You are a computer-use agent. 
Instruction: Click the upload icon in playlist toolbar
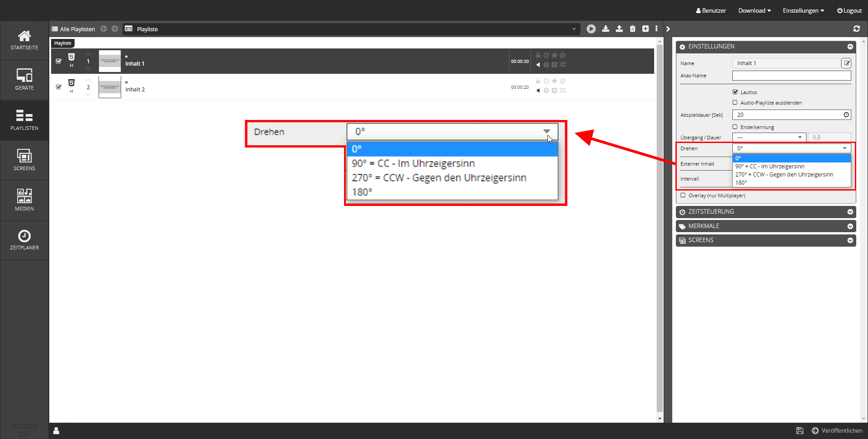[x=619, y=29]
